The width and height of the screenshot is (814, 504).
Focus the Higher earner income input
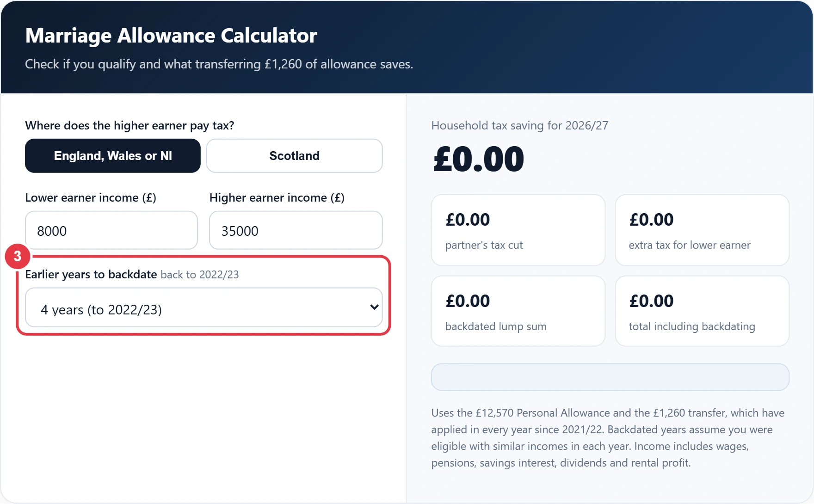point(296,230)
